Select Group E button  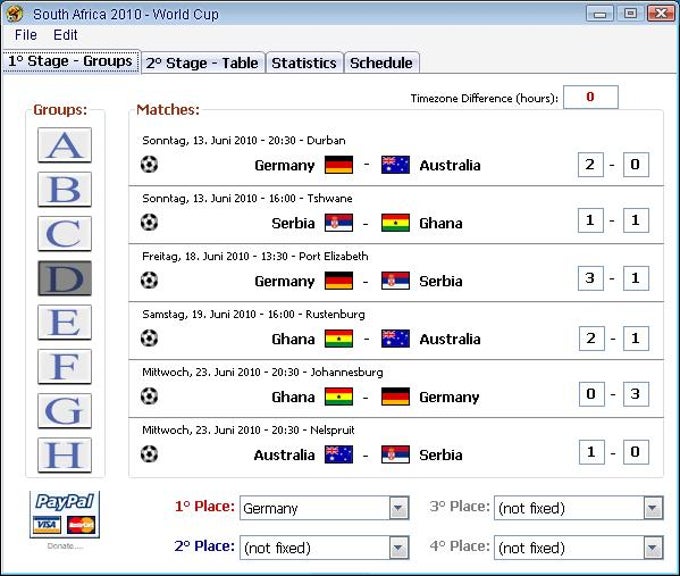65,322
